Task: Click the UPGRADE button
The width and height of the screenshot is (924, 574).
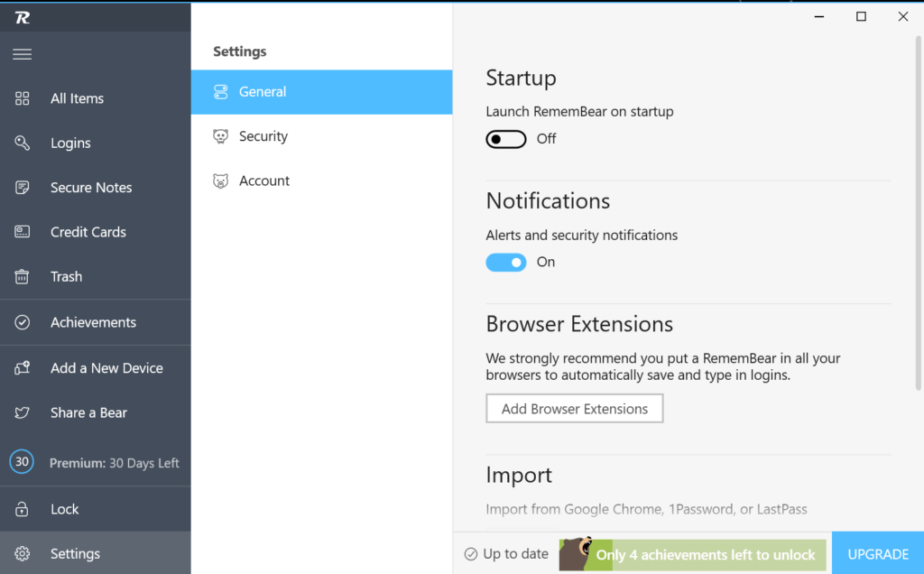Action: (x=878, y=554)
